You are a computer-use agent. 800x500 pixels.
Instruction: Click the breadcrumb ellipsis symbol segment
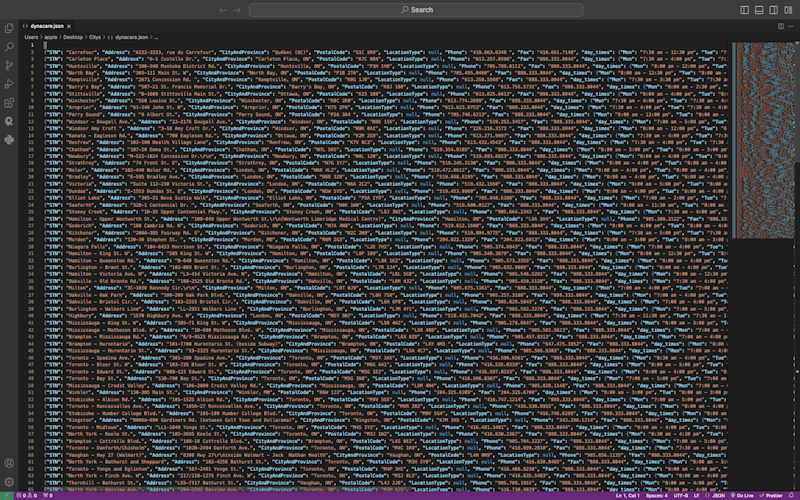[x=156, y=37]
